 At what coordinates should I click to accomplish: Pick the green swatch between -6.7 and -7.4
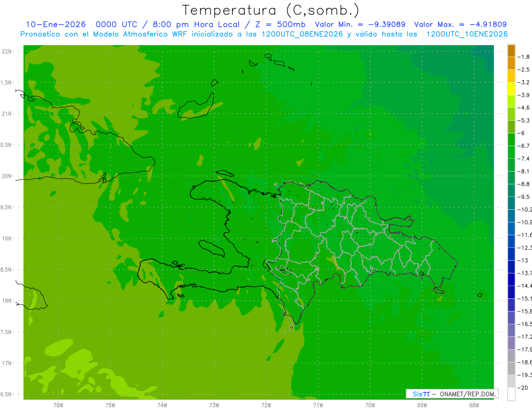click(511, 152)
